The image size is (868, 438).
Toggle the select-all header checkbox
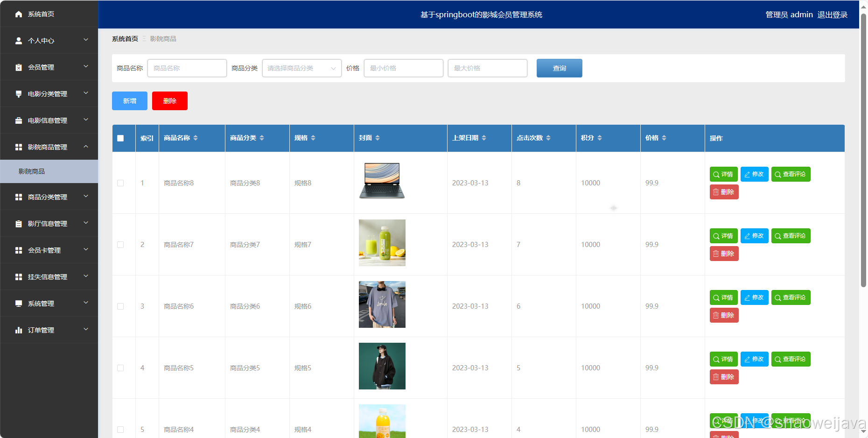coord(120,138)
